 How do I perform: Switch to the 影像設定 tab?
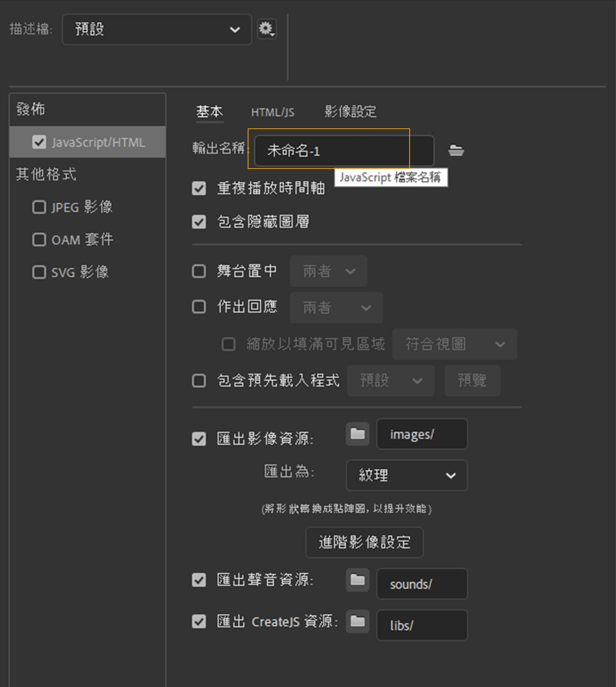click(x=350, y=111)
